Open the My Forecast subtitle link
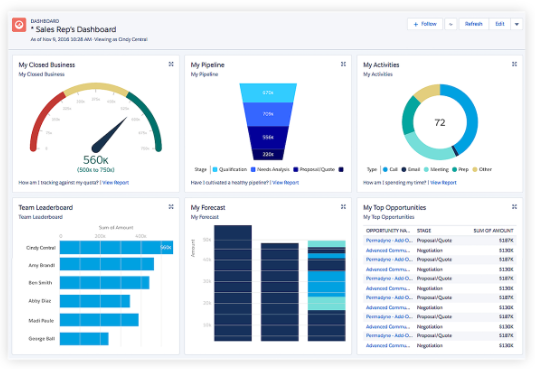The height and width of the screenshot is (369, 535). [205, 217]
